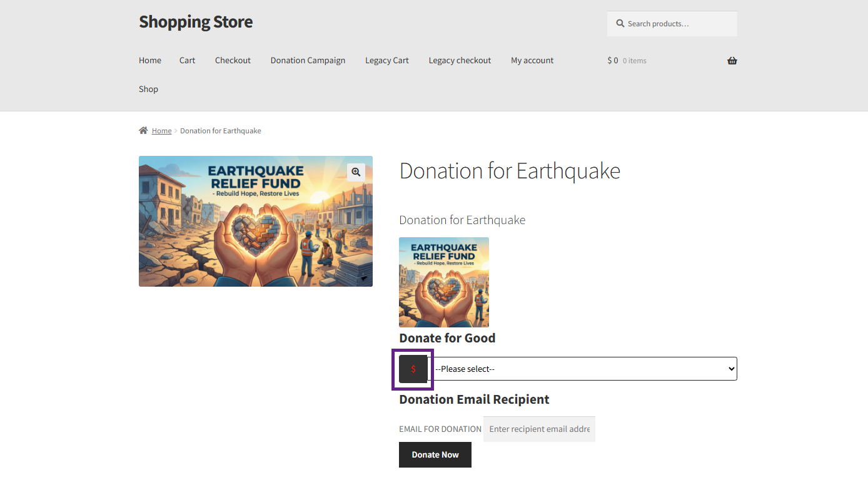
Task: Click the Search products field
Action: click(679, 24)
